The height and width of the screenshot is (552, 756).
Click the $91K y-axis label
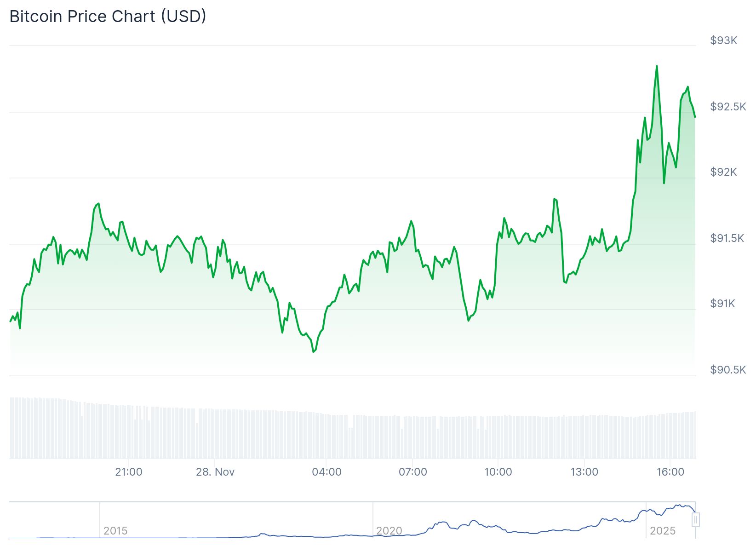(x=722, y=304)
